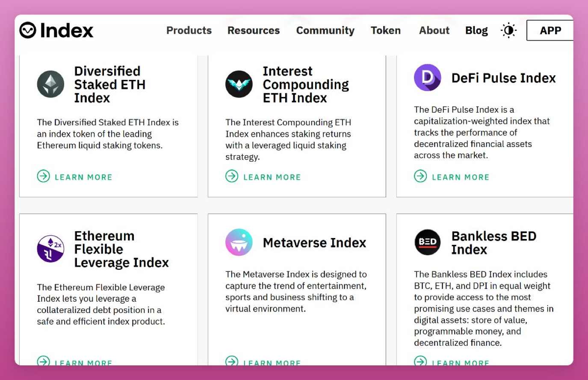Click the Interest Compounding ETH Index icon
This screenshot has width=588, height=380.
pos(239,84)
